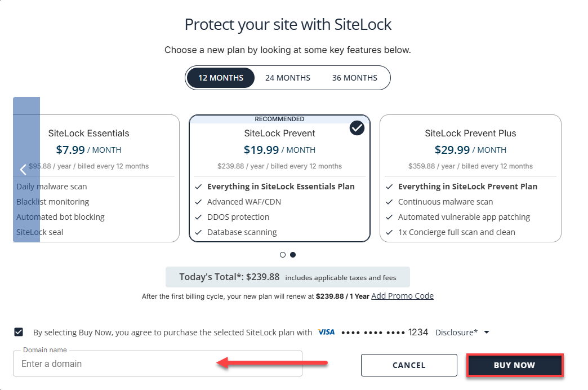
Task: Select the second carousel dot indicator
Action: pyautogui.click(x=293, y=255)
